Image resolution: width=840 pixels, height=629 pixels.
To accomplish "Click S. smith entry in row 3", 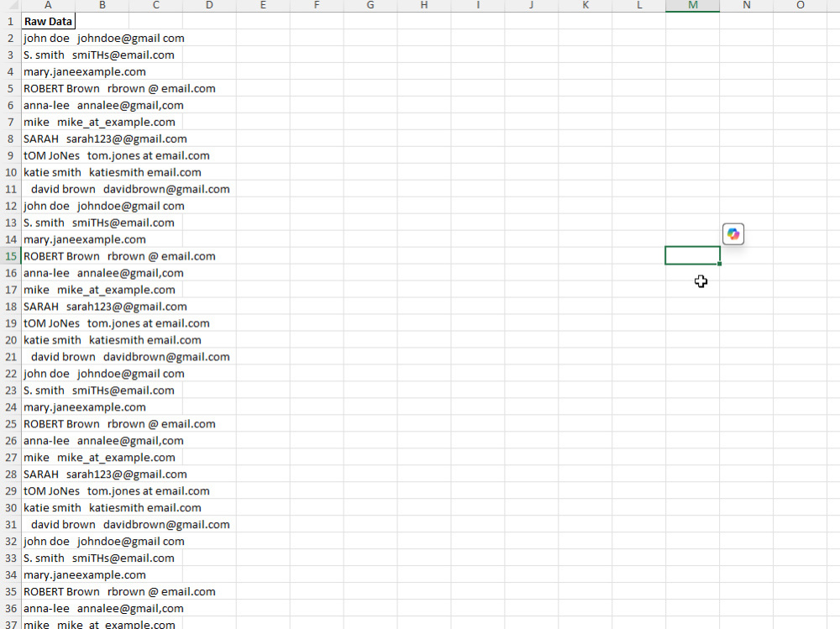I will (x=98, y=55).
